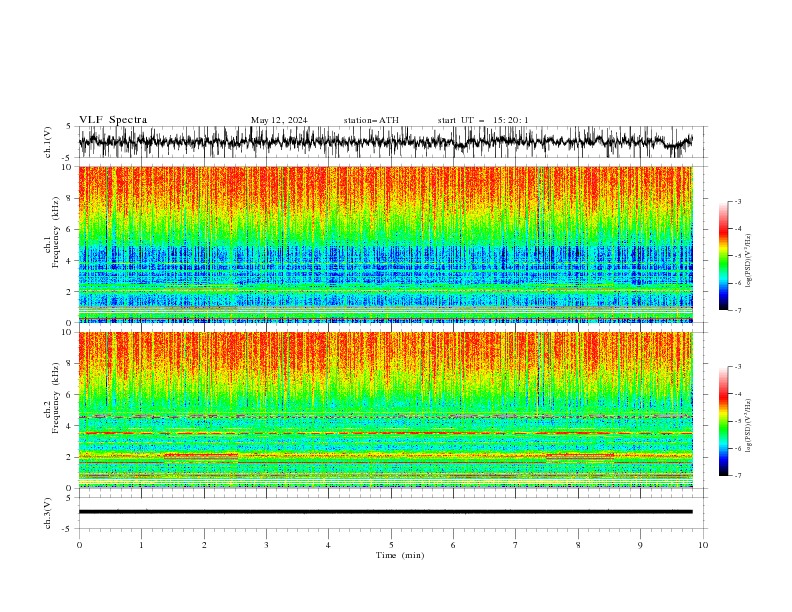Click the "-7" tick on lower colorbar
Viewport: 792px width, 612px height.
point(738,475)
